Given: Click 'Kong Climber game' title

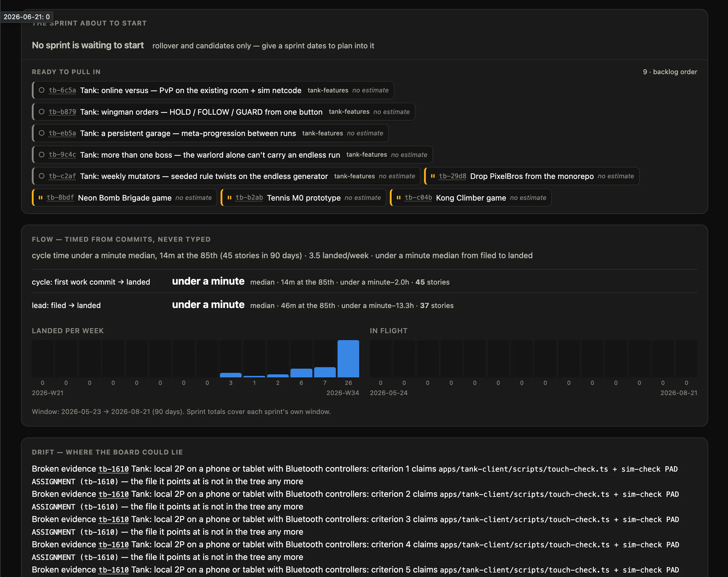Looking at the screenshot, I should point(471,198).
